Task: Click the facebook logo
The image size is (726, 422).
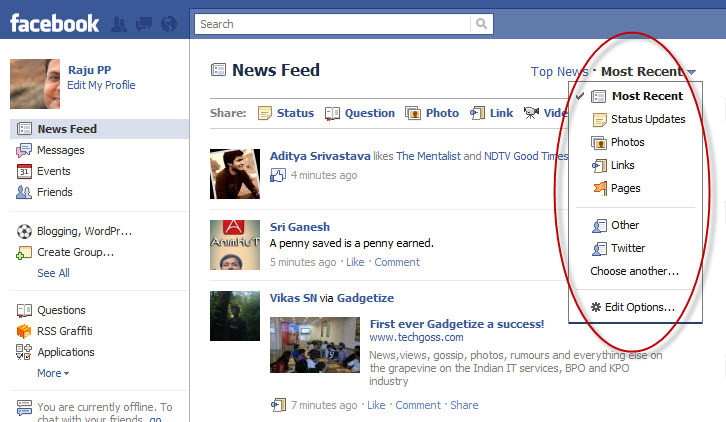Action: [54, 23]
